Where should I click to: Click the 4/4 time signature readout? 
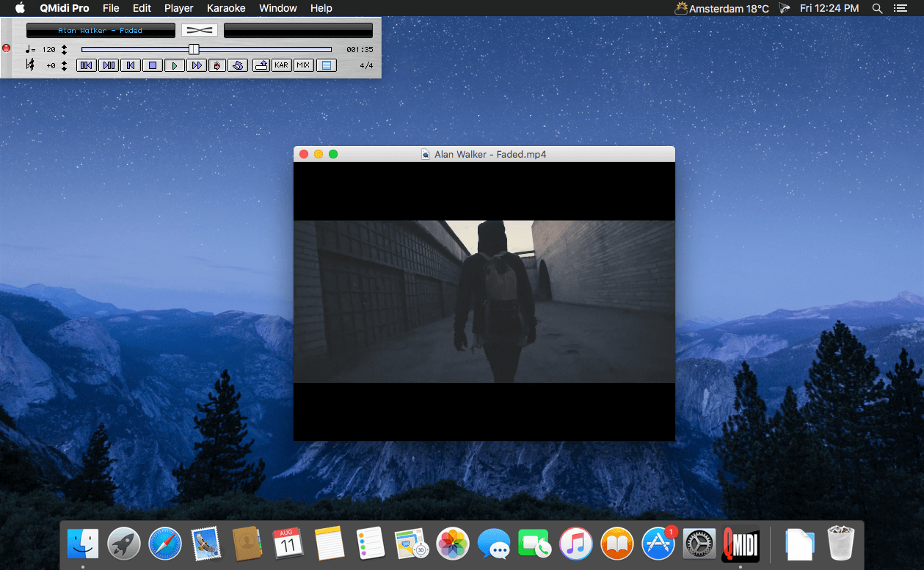[x=366, y=66]
